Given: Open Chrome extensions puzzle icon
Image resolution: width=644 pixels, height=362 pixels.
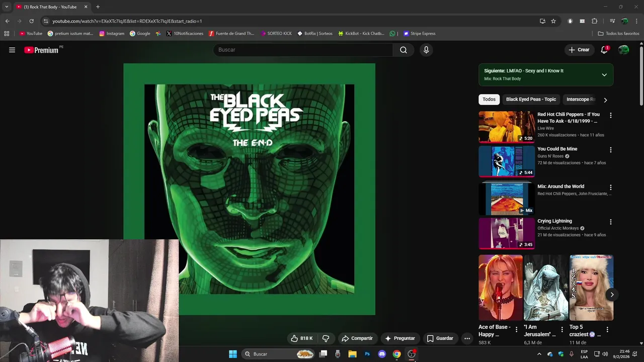Looking at the screenshot, I should 594,21.
